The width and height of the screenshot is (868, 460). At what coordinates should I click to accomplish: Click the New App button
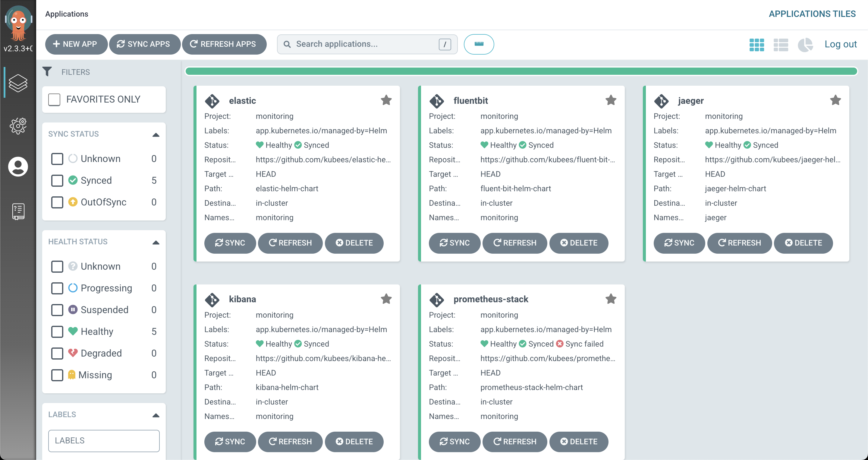[76, 44]
